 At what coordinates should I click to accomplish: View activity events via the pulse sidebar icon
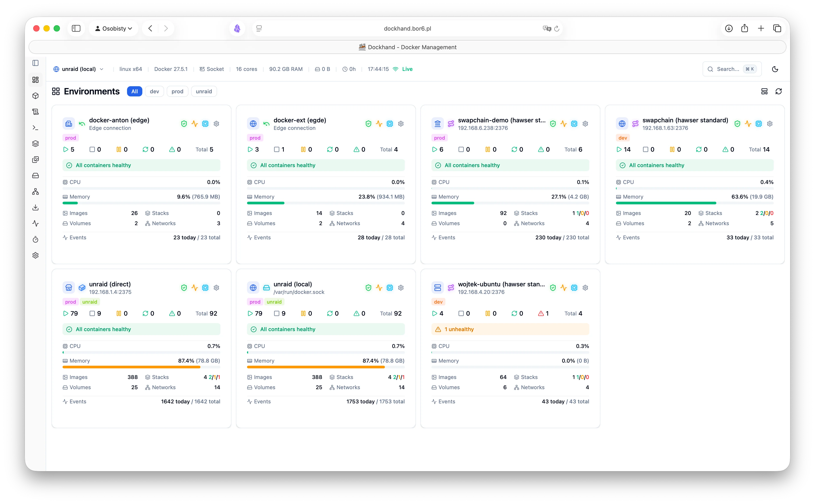(x=36, y=223)
